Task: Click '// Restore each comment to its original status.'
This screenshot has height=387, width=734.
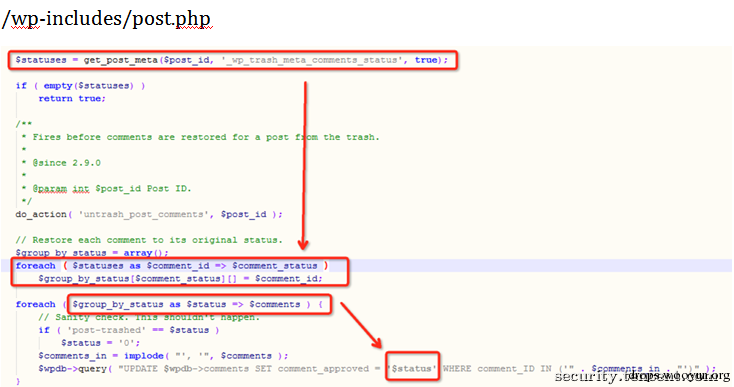Action: [149, 240]
